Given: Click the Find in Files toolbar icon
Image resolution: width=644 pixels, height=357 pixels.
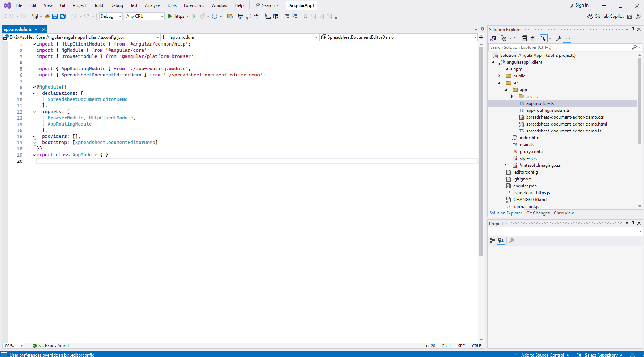Looking at the screenshot, I should (x=230, y=16).
